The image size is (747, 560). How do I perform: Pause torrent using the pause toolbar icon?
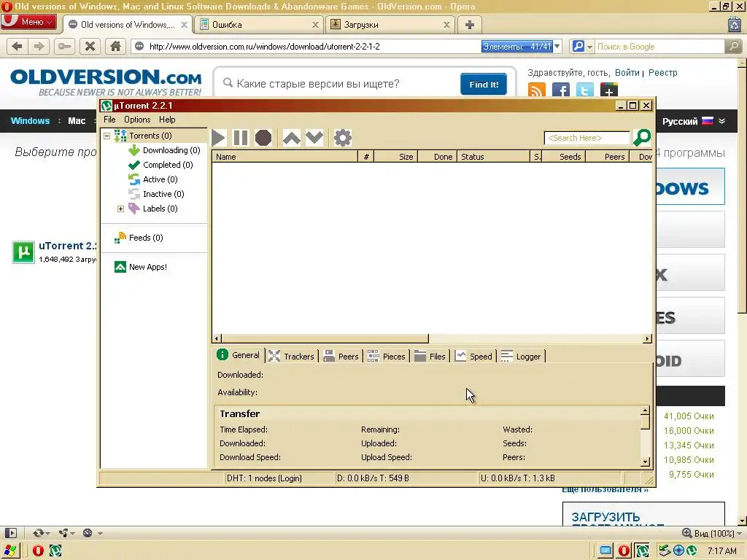pyautogui.click(x=240, y=138)
